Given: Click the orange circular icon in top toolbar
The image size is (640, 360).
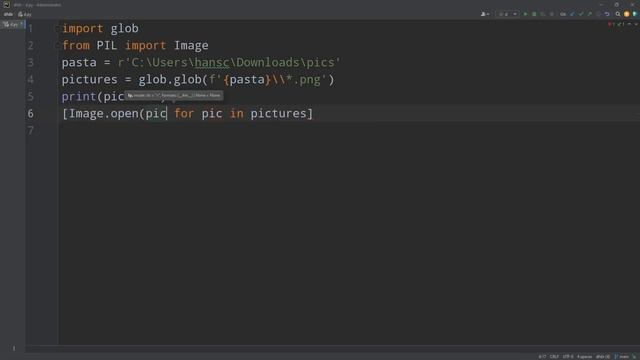Looking at the screenshot, I should (x=627, y=14).
